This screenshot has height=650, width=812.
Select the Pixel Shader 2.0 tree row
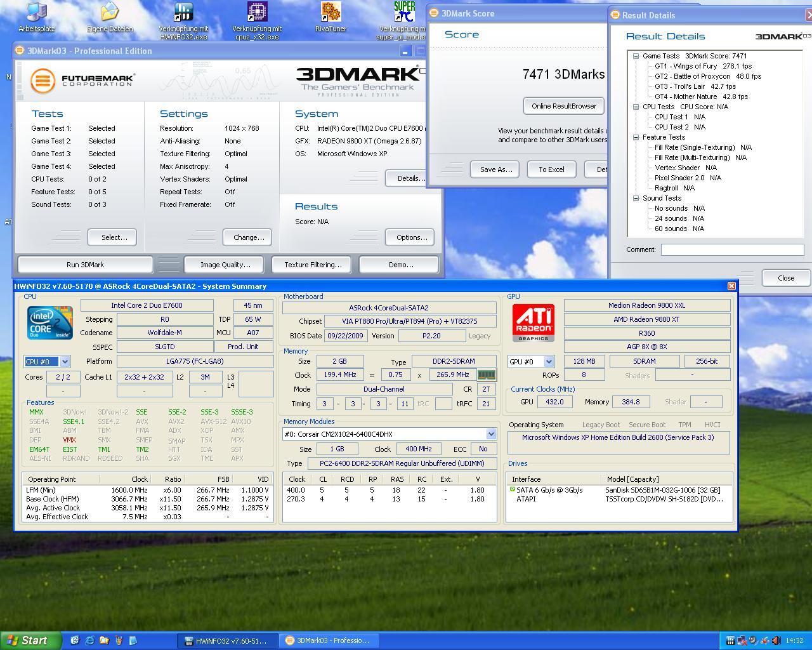point(688,178)
